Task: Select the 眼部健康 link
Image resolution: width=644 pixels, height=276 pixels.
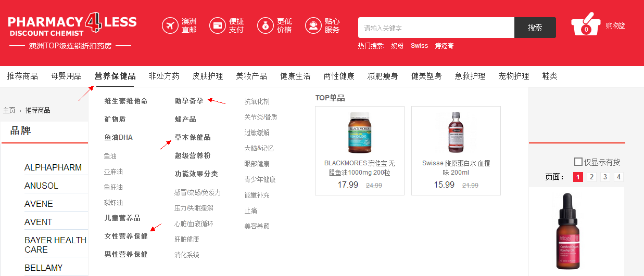Action: (x=257, y=164)
